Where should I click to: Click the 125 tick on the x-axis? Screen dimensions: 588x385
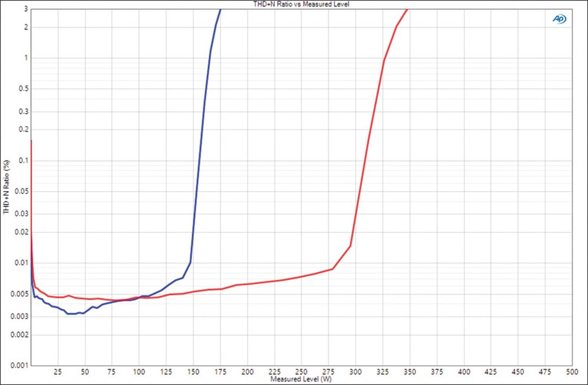click(x=166, y=372)
